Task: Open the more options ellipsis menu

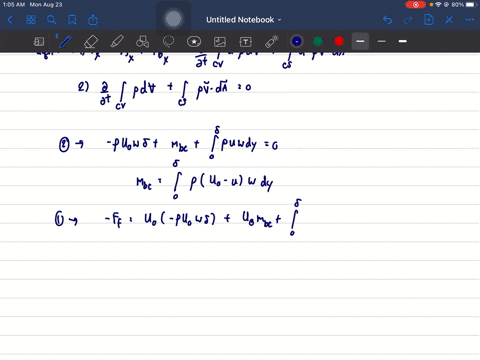Action: click(x=470, y=20)
